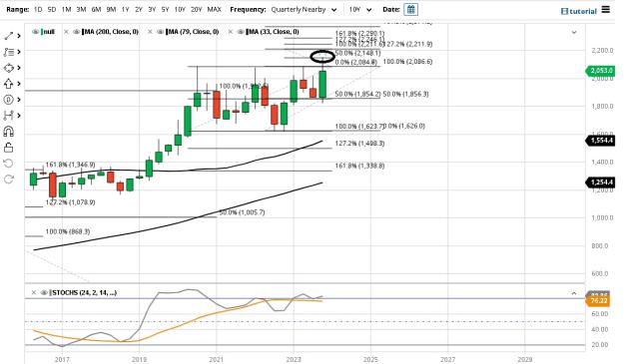Viewport: 624px width, 364px height.
Task: Set range to 1Y
Action: (x=125, y=10)
